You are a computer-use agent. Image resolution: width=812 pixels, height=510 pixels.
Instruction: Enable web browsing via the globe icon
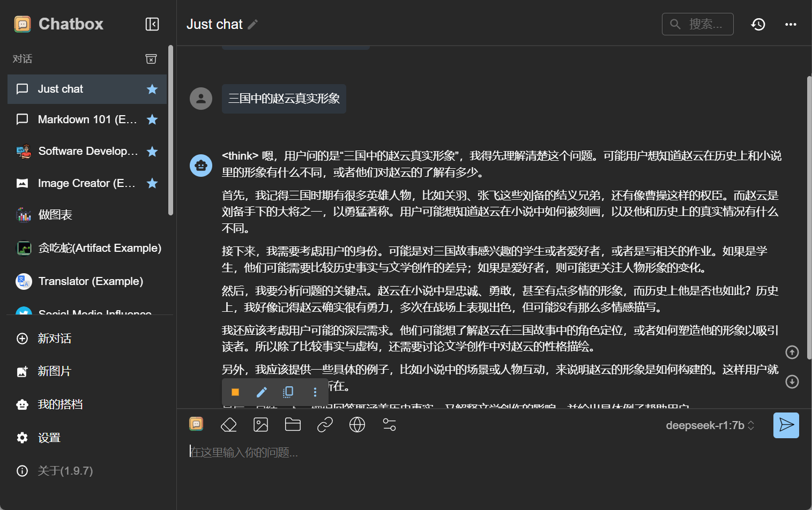[357, 424]
